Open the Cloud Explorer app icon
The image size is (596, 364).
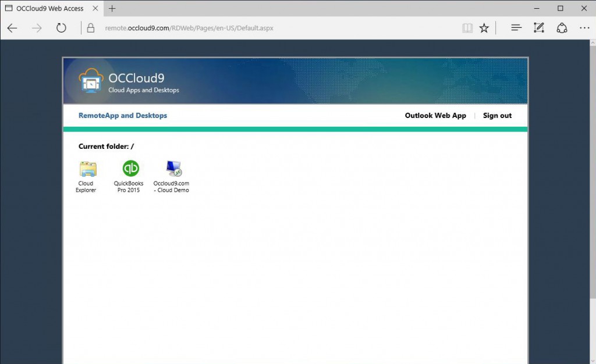87,169
